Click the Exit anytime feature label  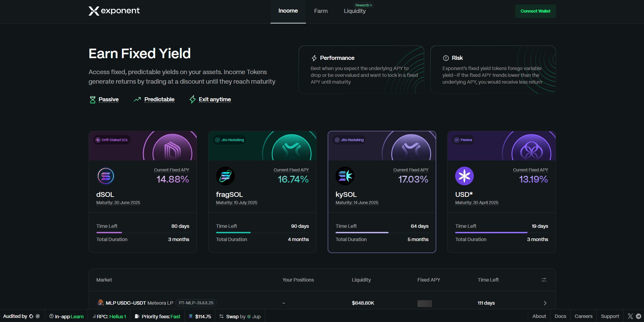point(215,100)
